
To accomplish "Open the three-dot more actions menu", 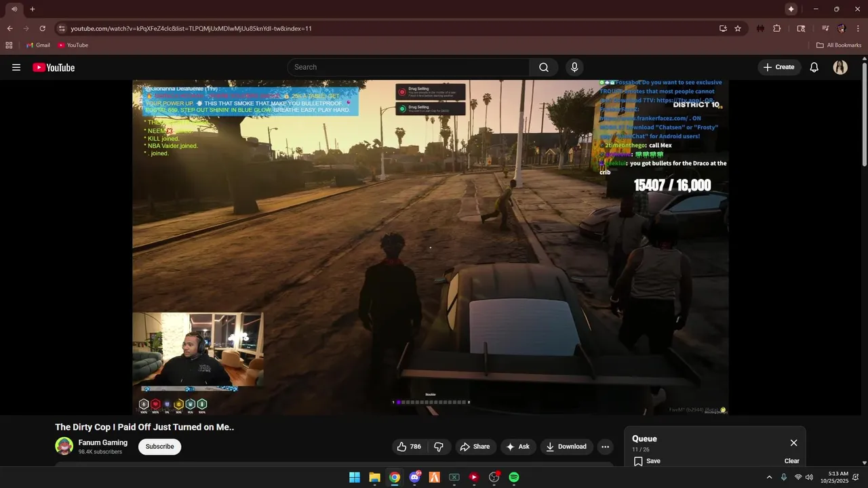I will 605,447.
